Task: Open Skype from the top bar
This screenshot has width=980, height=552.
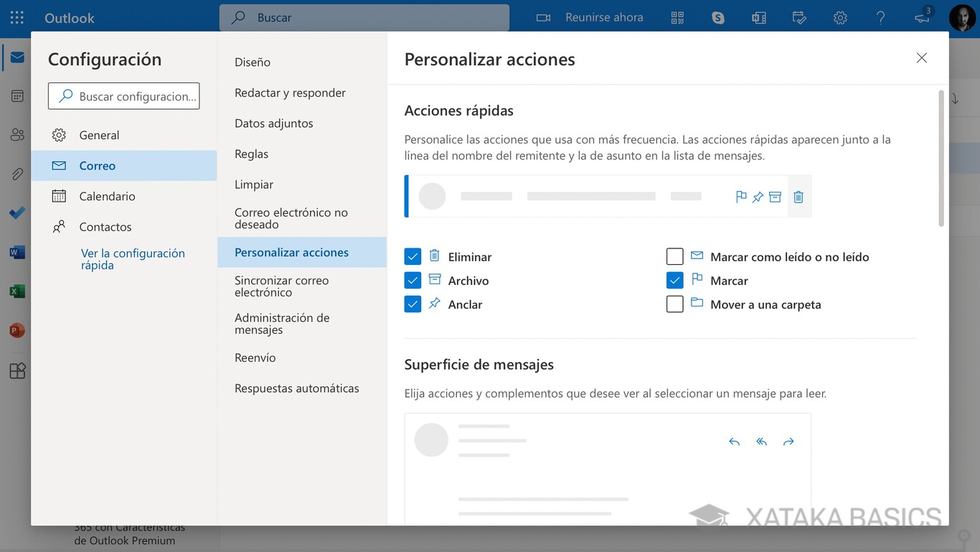Action: (717, 17)
